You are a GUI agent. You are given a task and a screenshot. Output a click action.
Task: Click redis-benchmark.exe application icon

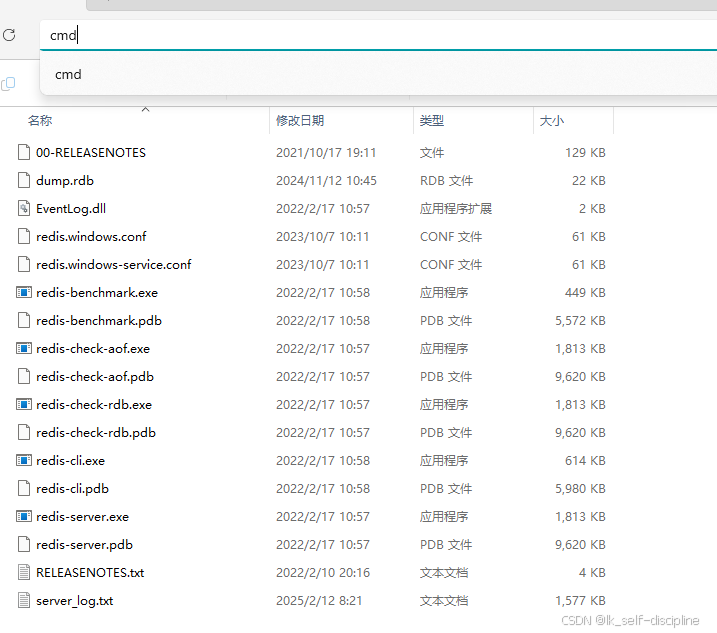(24, 292)
